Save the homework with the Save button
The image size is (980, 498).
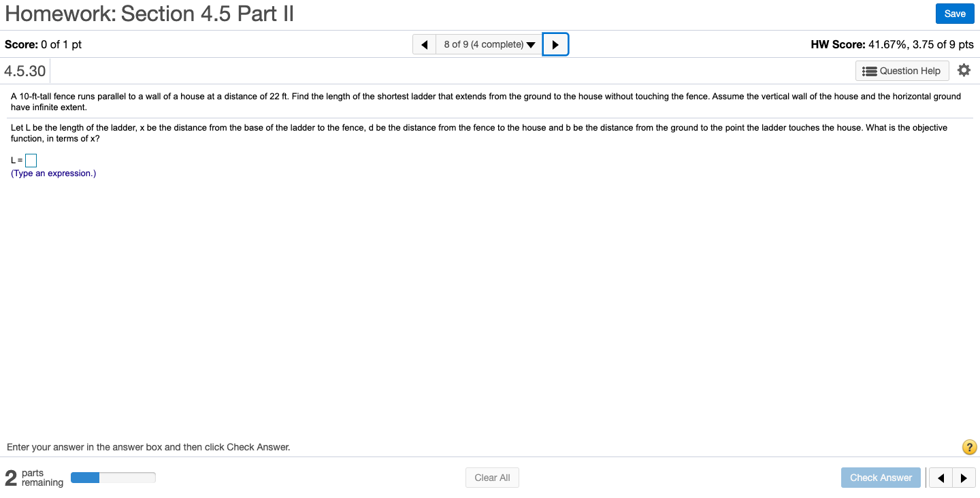point(955,14)
